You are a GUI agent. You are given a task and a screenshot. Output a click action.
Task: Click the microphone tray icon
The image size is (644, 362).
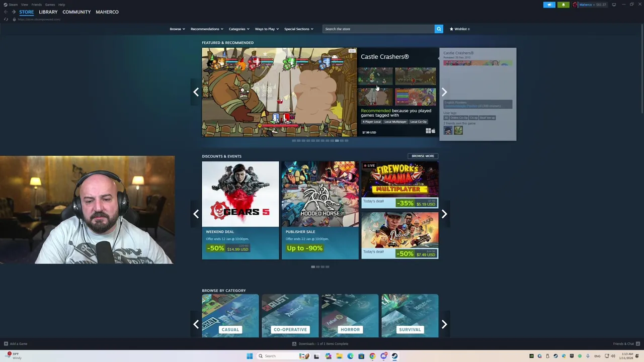(588, 356)
